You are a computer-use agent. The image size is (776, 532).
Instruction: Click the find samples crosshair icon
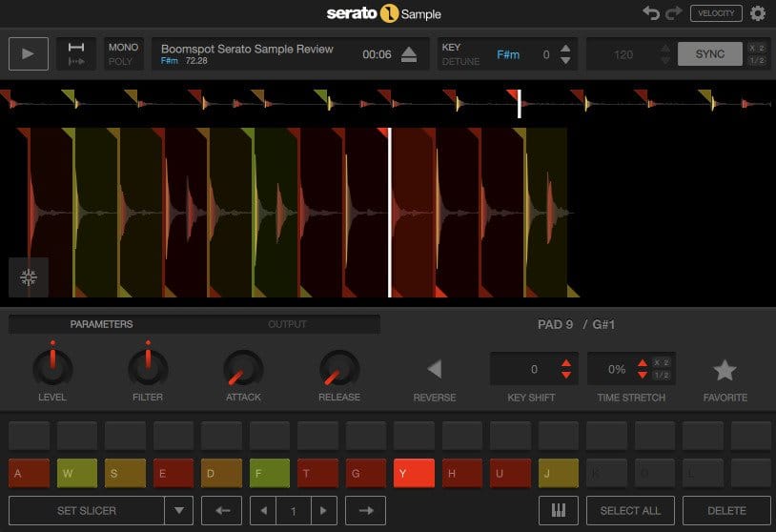29,277
